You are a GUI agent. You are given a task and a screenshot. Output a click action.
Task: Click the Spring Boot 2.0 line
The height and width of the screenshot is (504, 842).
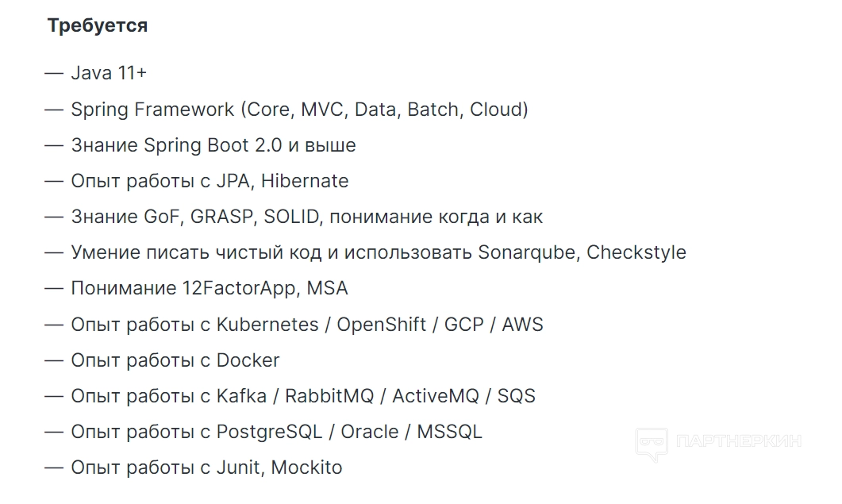tap(213, 145)
